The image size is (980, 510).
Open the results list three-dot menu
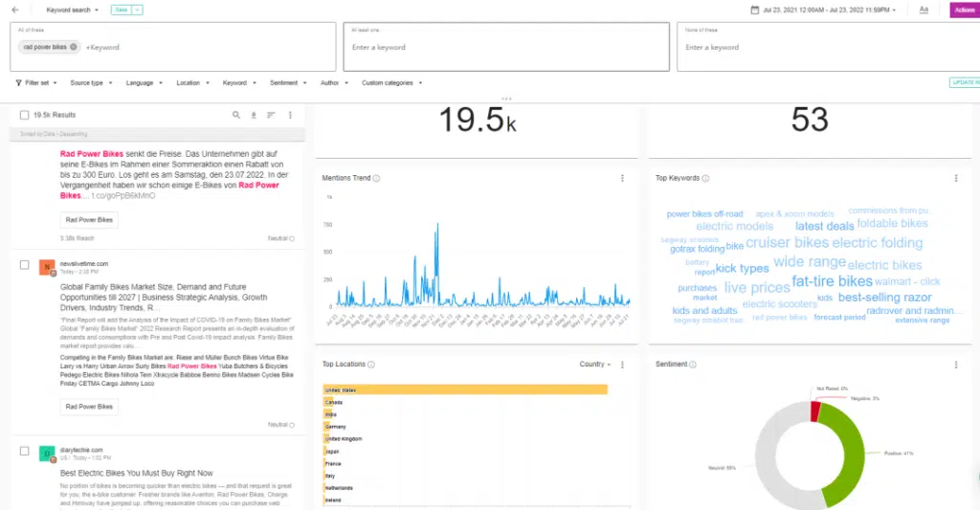click(290, 115)
